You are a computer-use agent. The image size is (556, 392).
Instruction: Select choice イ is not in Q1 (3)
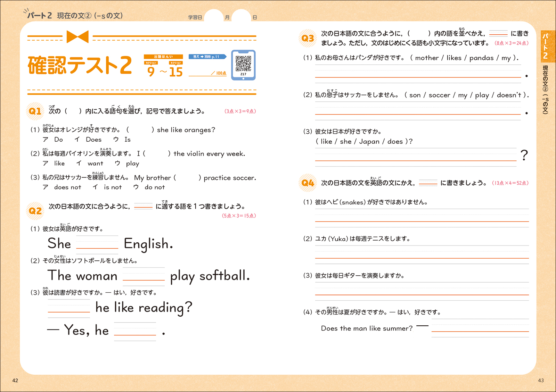[x=107, y=187]
